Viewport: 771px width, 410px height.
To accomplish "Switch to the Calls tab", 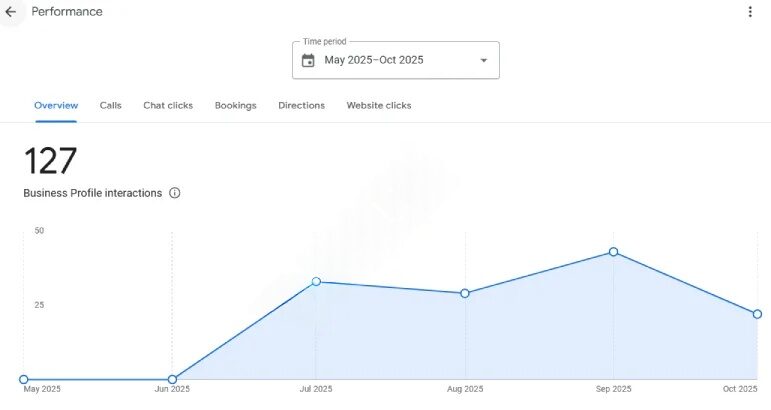I will point(111,106).
